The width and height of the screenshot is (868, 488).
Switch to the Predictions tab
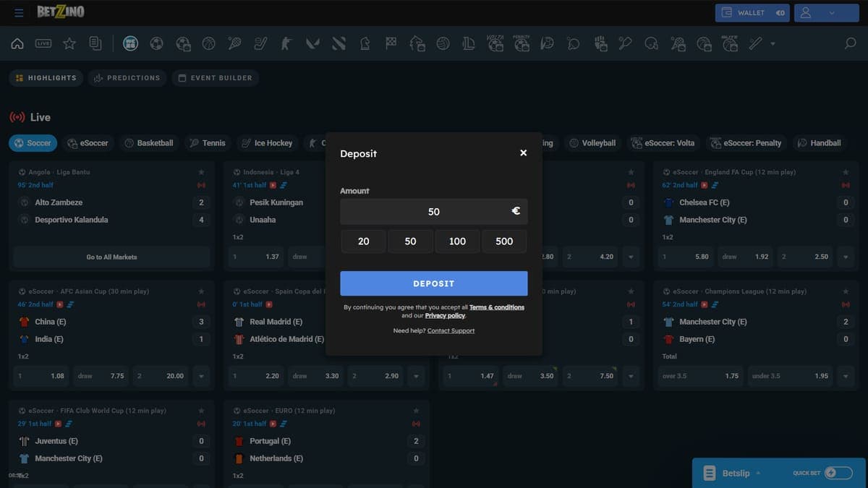(127, 78)
